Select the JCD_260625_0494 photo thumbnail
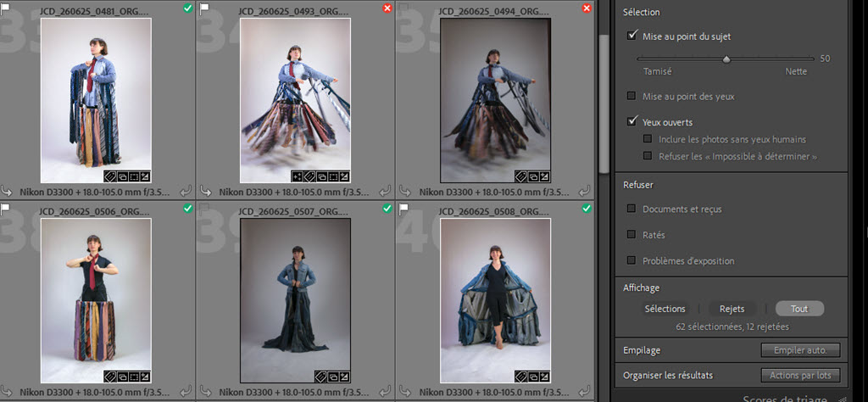 tap(495, 100)
